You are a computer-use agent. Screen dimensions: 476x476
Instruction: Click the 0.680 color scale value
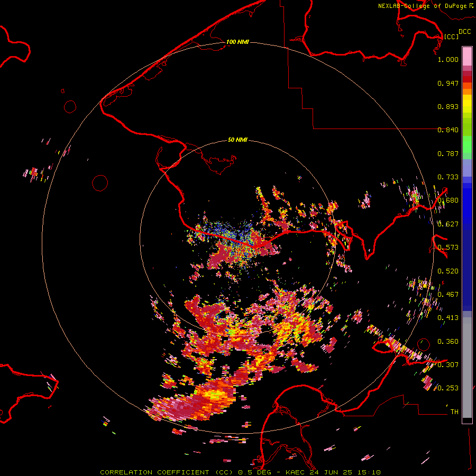(x=448, y=200)
